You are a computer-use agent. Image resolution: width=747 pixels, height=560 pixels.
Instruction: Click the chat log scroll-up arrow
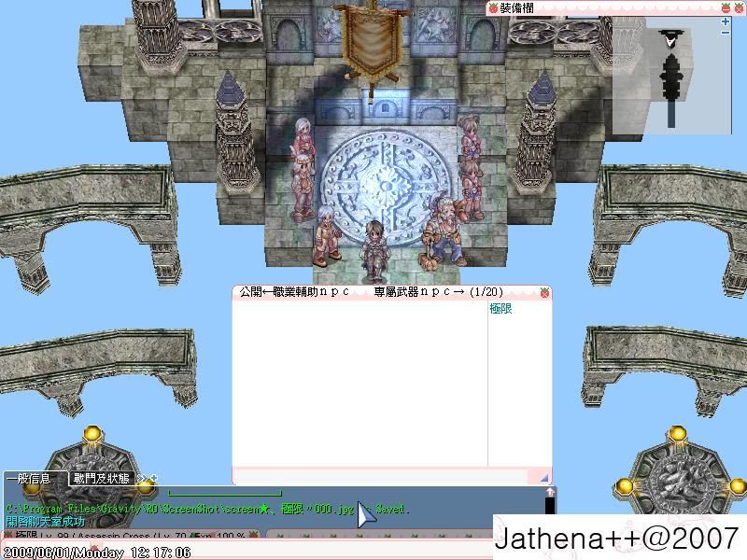point(550,492)
